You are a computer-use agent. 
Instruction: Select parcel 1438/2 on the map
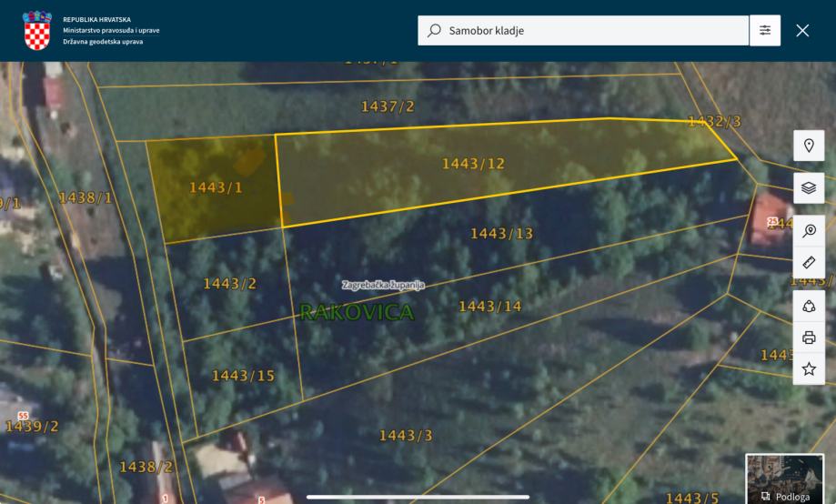[146, 468]
